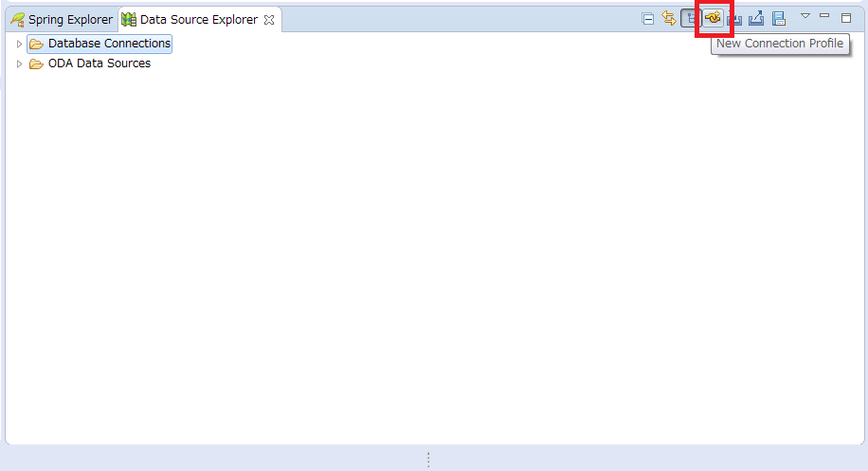Click the save disk icon in toolbar
The width and height of the screenshot is (868, 471).
[778, 19]
